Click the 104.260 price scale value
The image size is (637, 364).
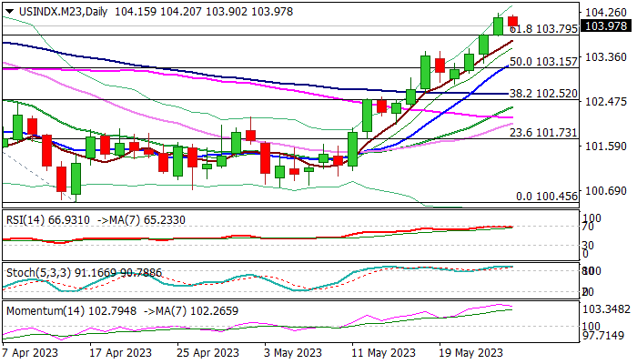click(606, 13)
